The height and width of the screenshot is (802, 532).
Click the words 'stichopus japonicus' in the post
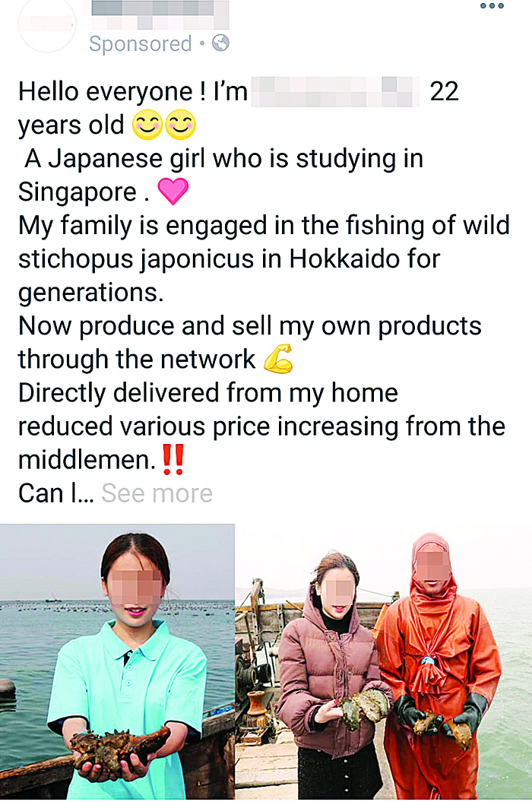click(x=136, y=258)
